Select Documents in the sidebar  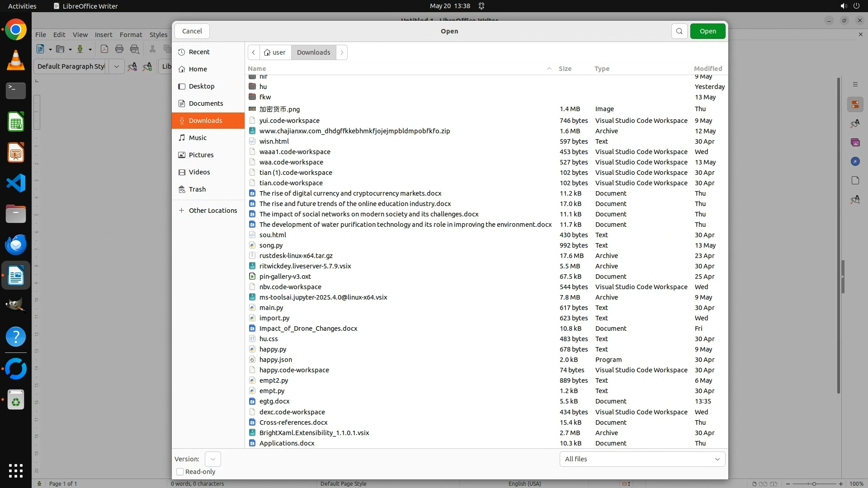point(206,103)
